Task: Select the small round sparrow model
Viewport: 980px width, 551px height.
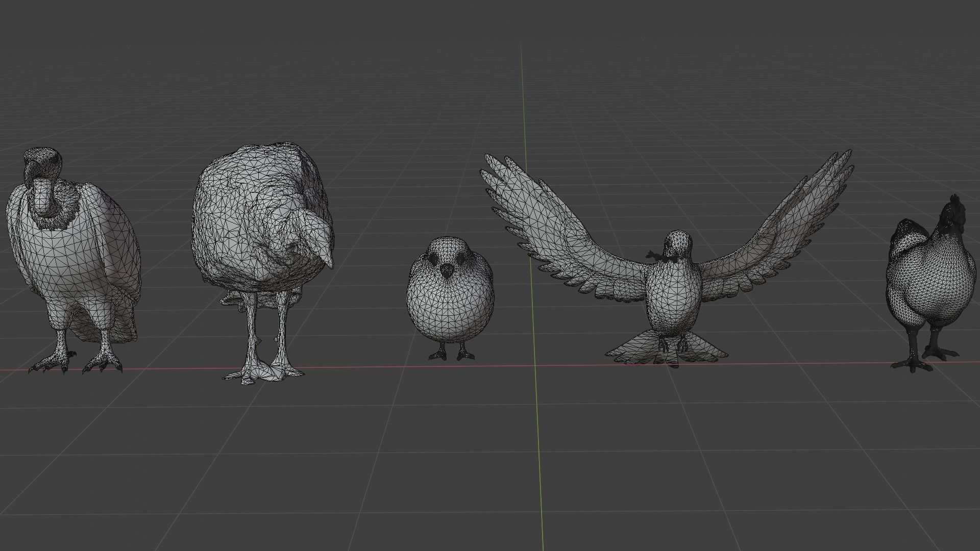Action: click(450, 298)
